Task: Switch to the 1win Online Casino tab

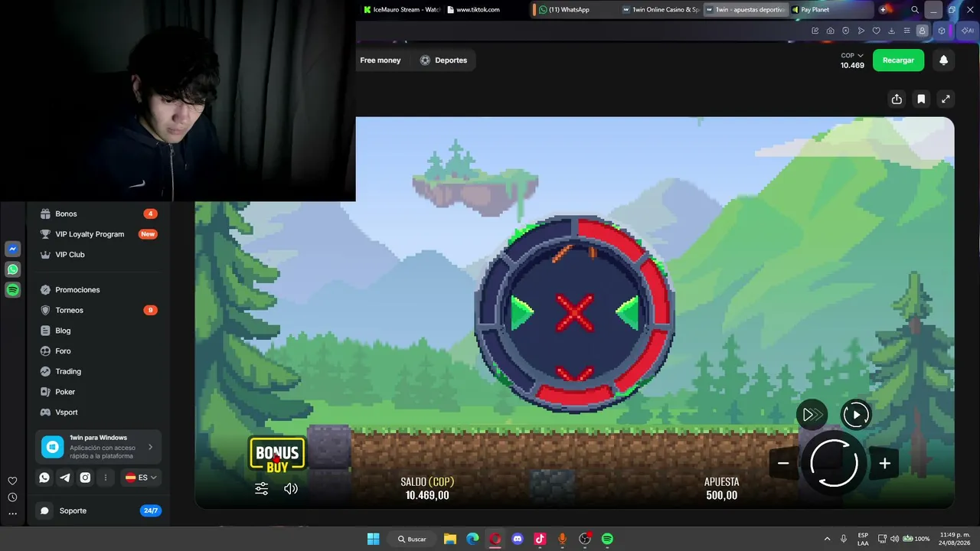Action: pyautogui.click(x=660, y=10)
